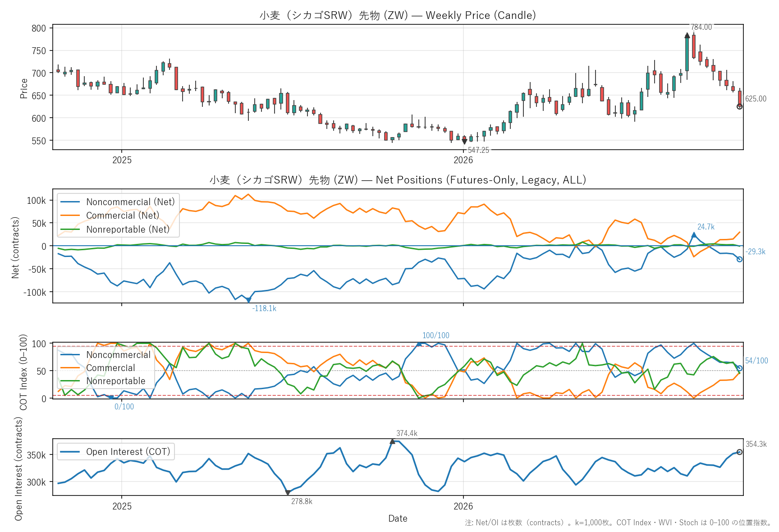The width and height of the screenshot is (779, 532).
Task: Click the COT Index (0–100) y-axis label
Action: pos(23,372)
